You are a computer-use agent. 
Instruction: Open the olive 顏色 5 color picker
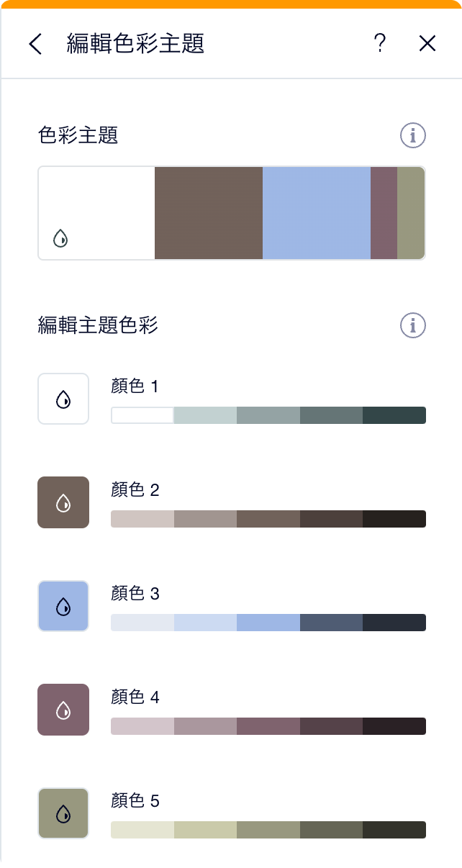[x=63, y=813]
